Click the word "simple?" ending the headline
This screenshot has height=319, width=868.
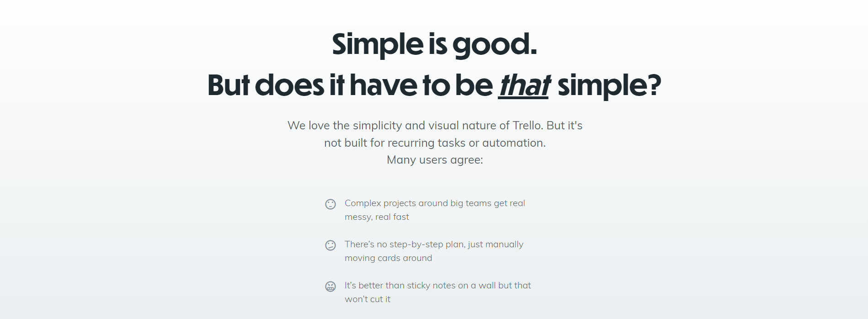pos(609,85)
